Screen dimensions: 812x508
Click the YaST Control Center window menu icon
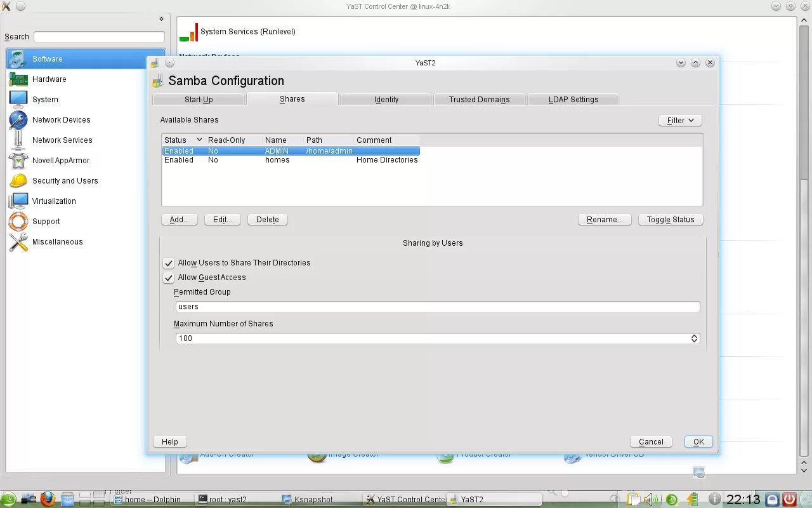(6, 6)
